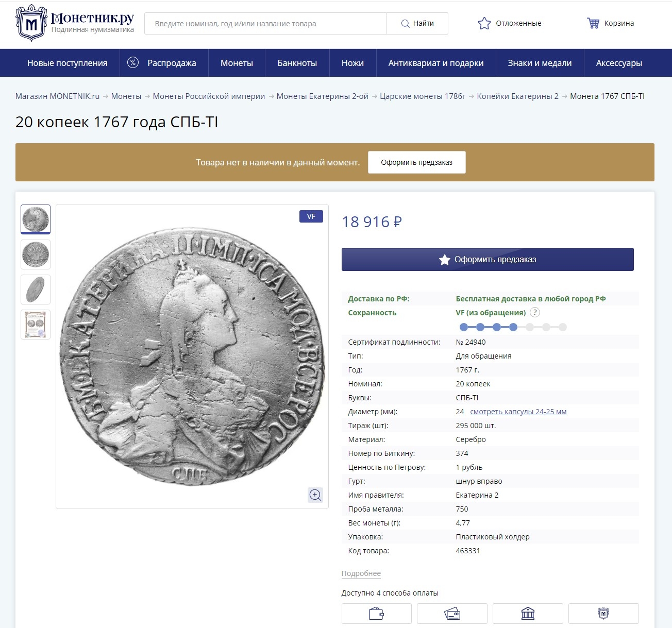Click the Monetnik.ru shield logo
The image size is (672, 628).
click(x=31, y=23)
